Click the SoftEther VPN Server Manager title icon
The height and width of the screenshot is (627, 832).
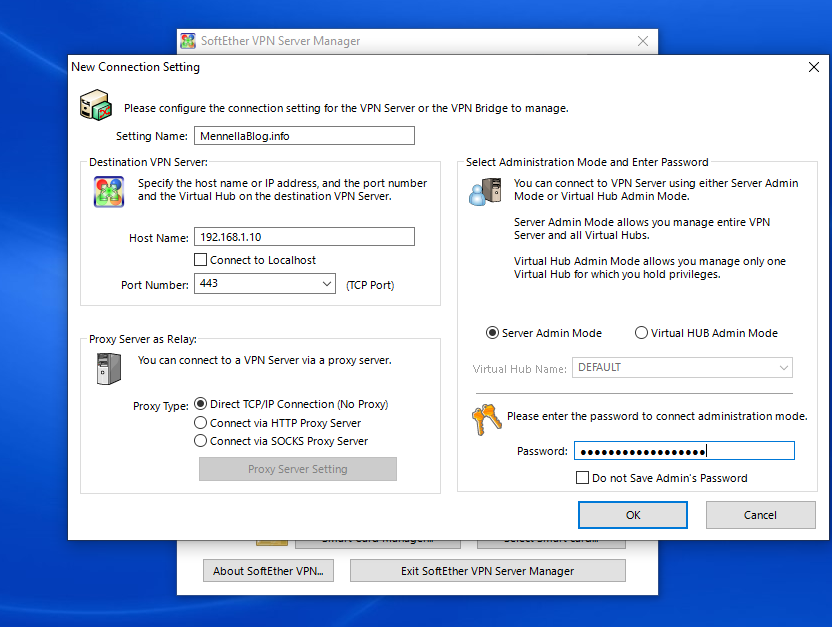point(188,41)
